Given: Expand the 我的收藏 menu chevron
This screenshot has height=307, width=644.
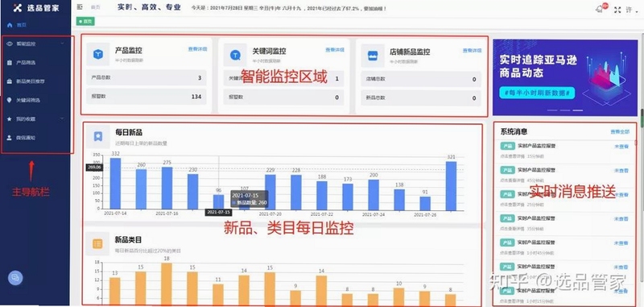Looking at the screenshot, I should pos(62,118).
